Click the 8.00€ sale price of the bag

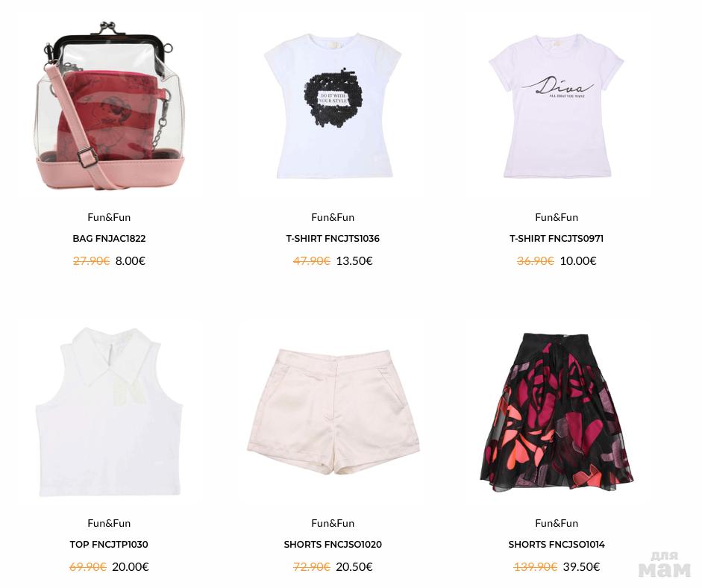(x=131, y=260)
